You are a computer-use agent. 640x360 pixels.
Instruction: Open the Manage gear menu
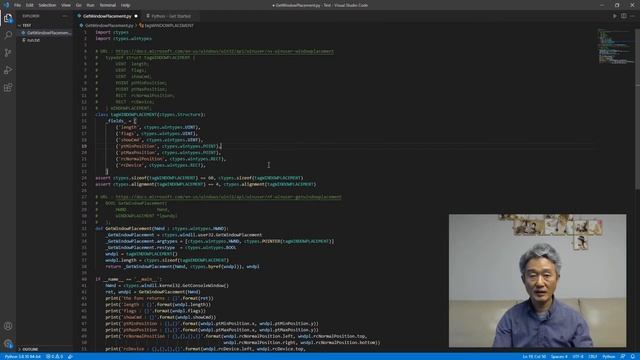point(8,344)
